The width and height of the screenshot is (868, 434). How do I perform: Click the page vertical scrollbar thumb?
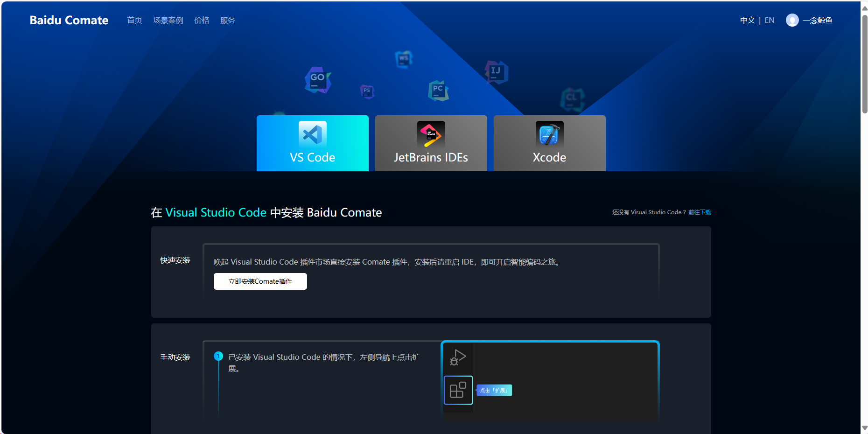[x=865, y=64]
